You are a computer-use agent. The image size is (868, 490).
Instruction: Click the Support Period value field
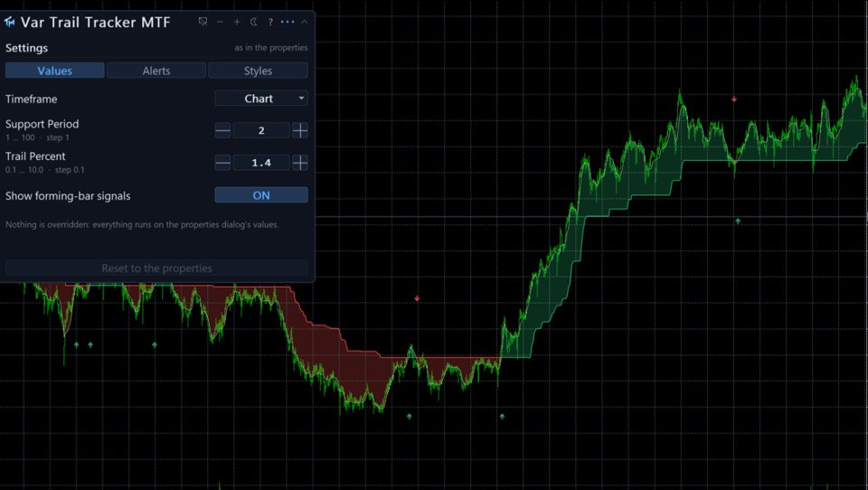pos(261,131)
